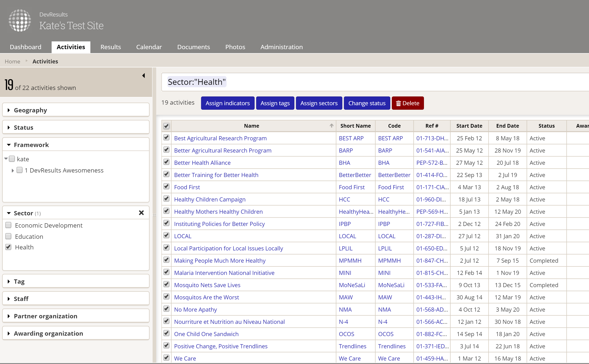Expand the 1 DevResults Awesomeness tree node
Viewport: 589px width, 364px height.
[13, 170]
